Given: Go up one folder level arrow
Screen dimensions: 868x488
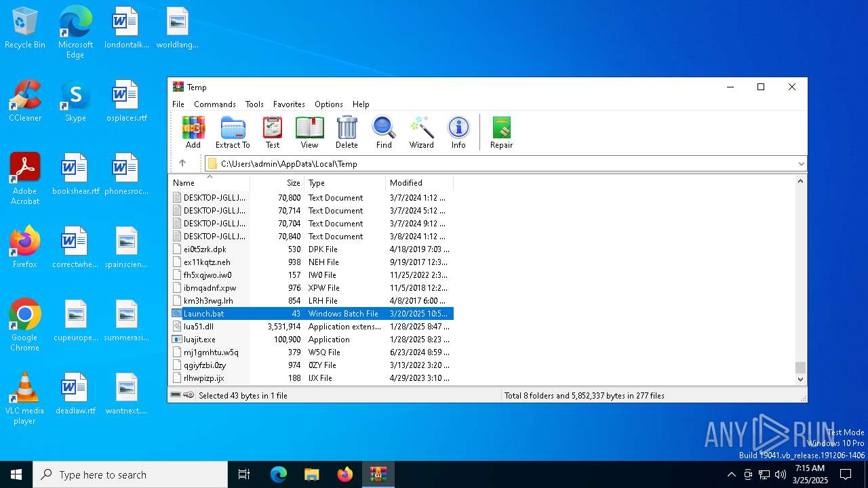Looking at the screenshot, I should (x=182, y=163).
